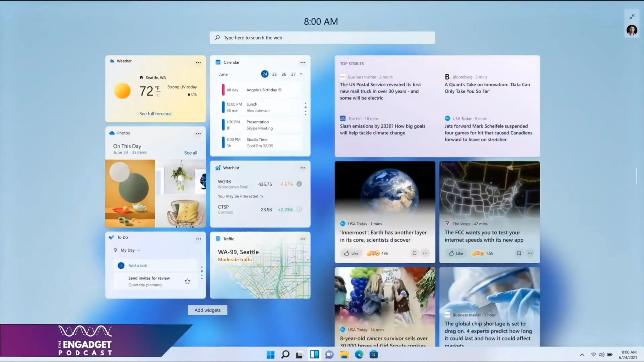644x362 pixels.
Task: Select June 26 in the Calendar widget
Action: click(284, 74)
